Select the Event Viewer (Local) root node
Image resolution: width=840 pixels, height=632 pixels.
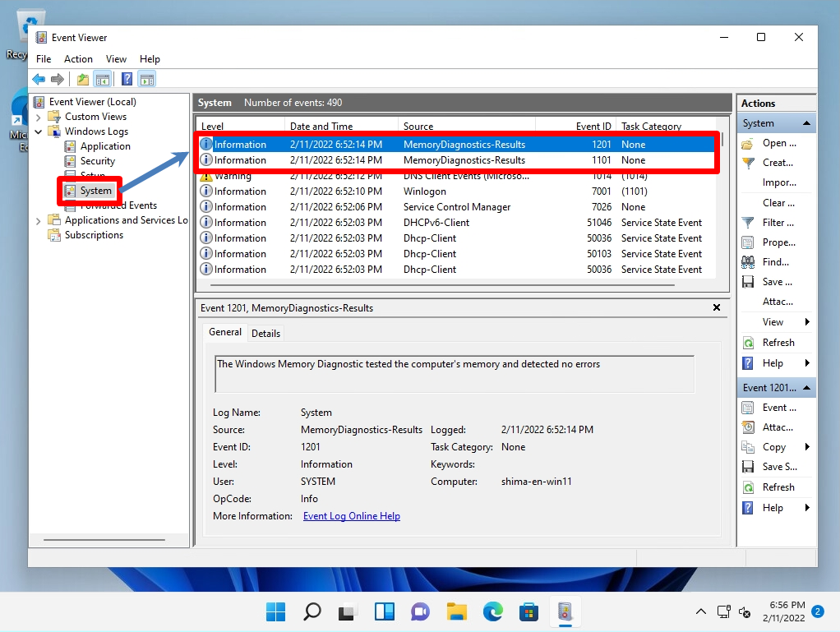[93, 102]
